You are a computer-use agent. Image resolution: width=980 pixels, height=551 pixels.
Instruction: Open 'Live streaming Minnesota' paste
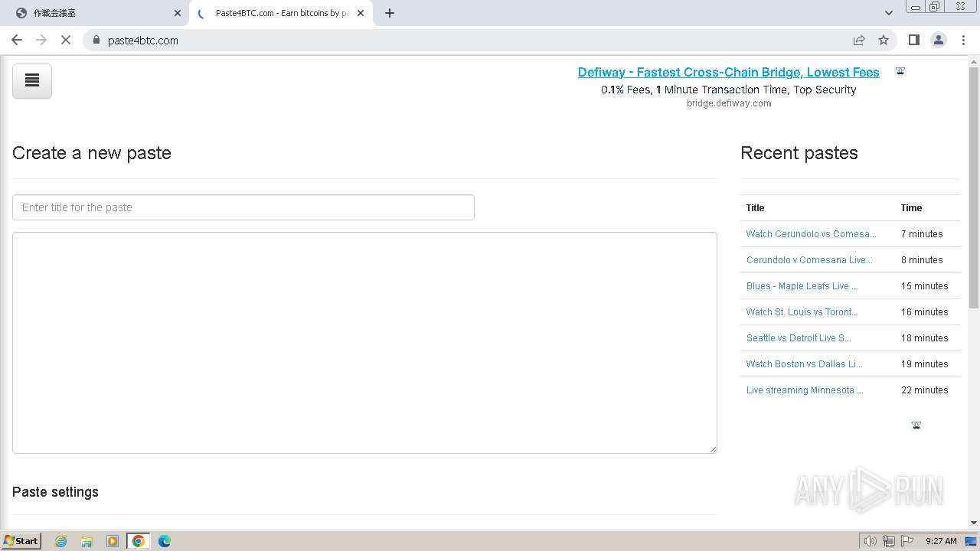[805, 390]
